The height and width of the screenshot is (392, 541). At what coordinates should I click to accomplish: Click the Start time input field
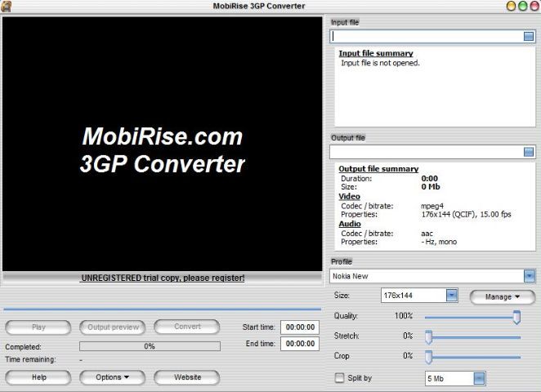click(299, 327)
